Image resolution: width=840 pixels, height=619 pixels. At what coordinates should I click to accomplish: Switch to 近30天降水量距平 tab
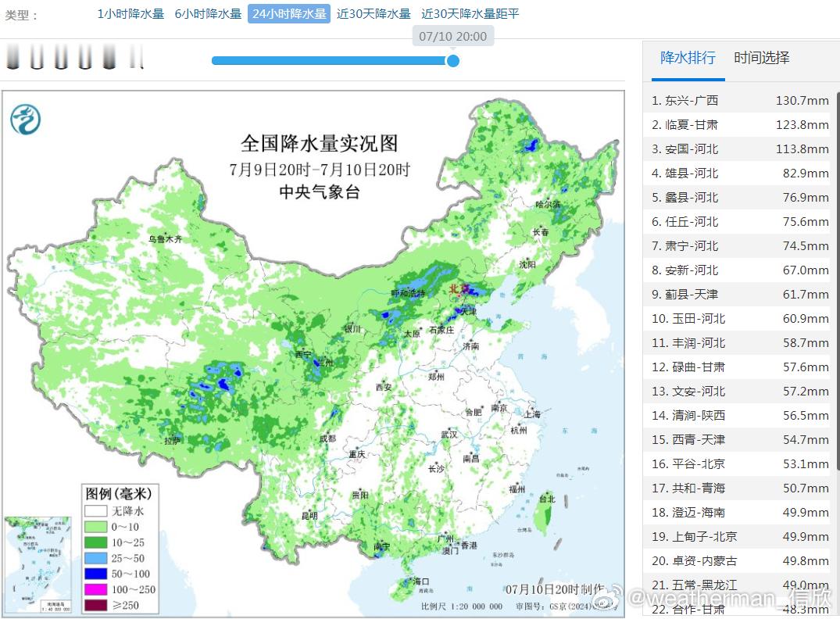[470, 14]
